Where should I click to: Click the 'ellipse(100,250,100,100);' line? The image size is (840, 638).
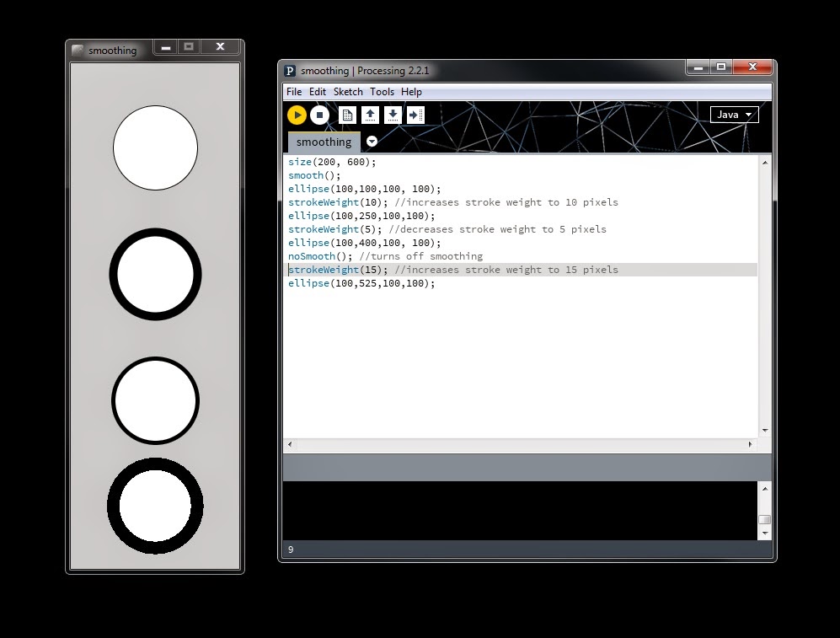click(x=361, y=216)
